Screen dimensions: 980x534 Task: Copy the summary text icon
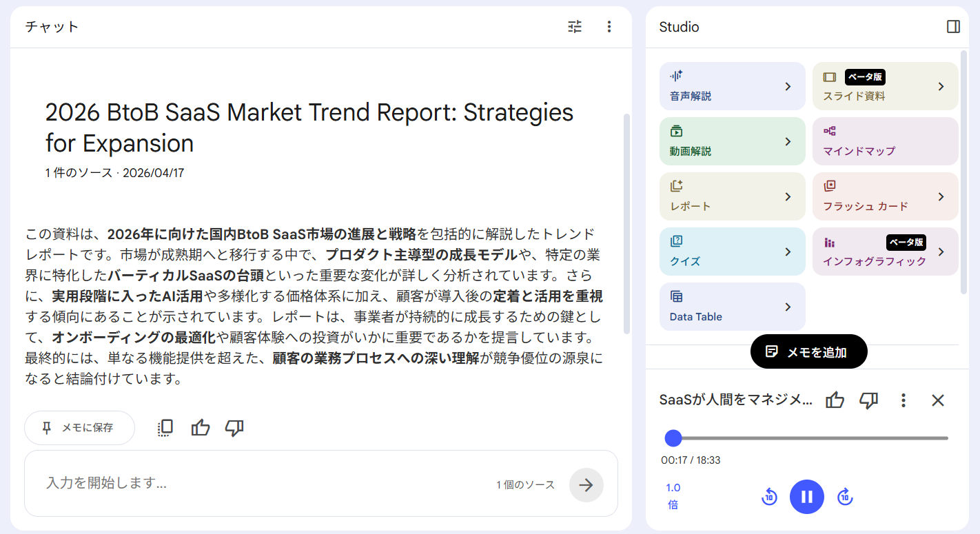pos(165,428)
